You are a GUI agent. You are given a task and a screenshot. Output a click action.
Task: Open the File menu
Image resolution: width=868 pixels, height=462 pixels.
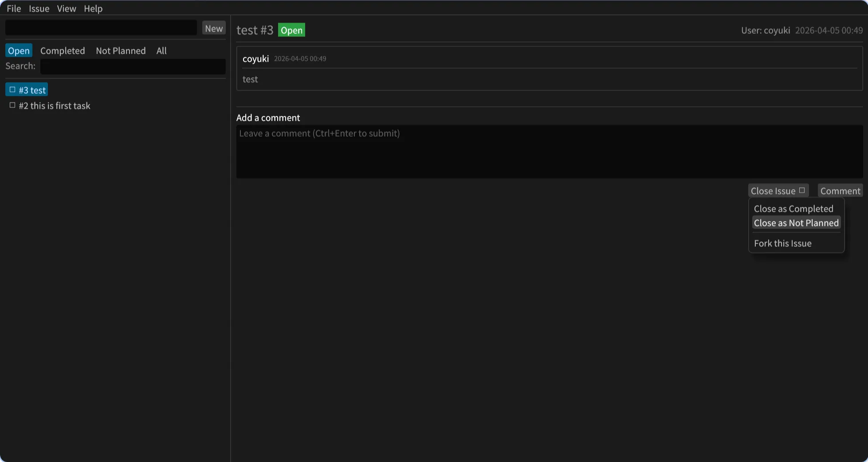pos(13,8)
